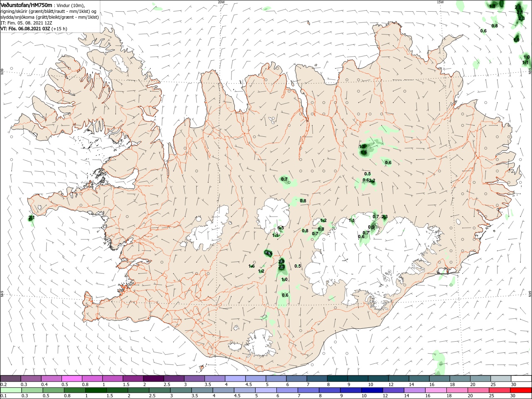Click the 20W longitude label

(221, 2)
